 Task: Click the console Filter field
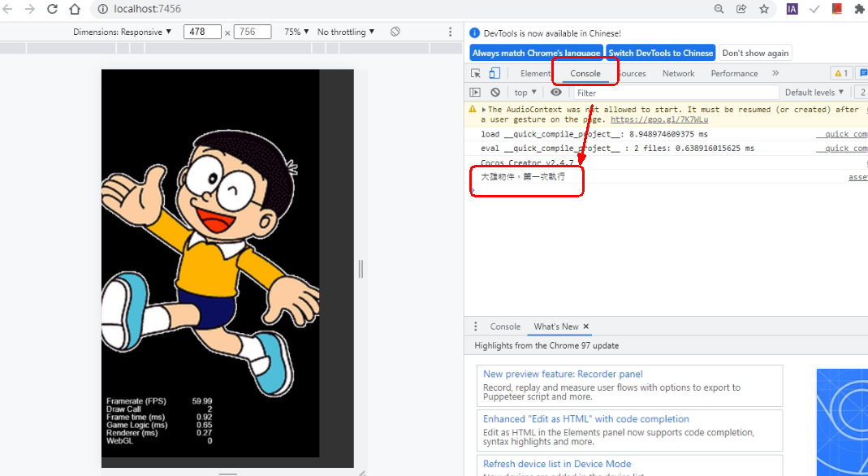coord(676,93)
